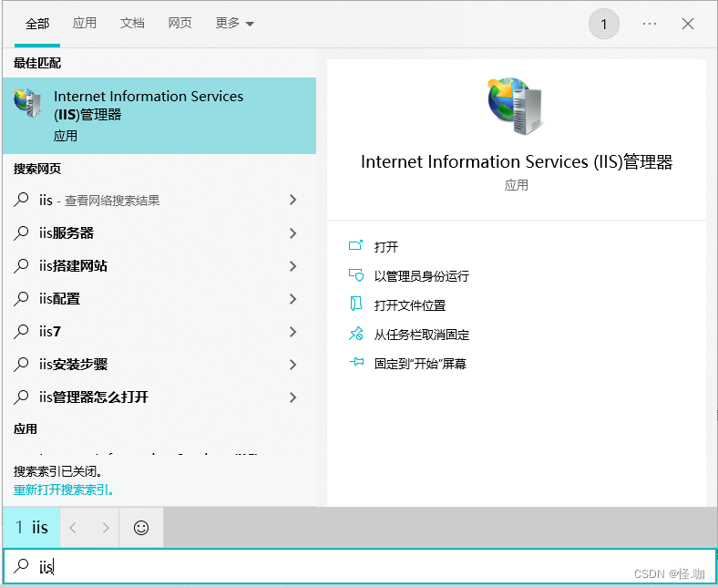The height and width of the screenshot is (588, 718).
Task: Expand the iis配置 suggestion arrow
Action: (293, 299)
